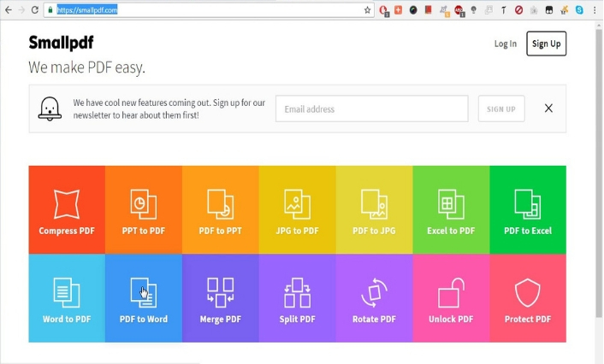Click the browser address bar URL
Screen dimensions: 604x364
click(x=87, y=10)
